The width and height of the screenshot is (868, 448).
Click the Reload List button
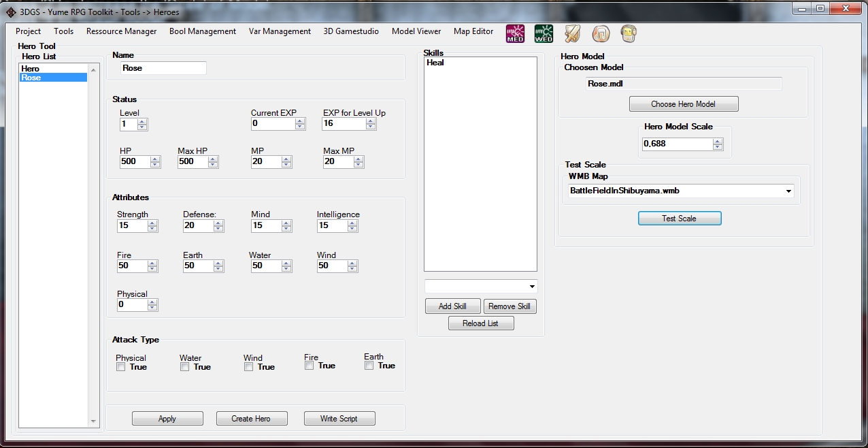pos(481,323)
